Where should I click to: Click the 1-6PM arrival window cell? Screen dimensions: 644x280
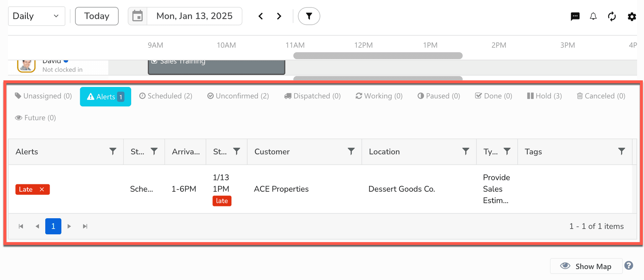(184, 189)
